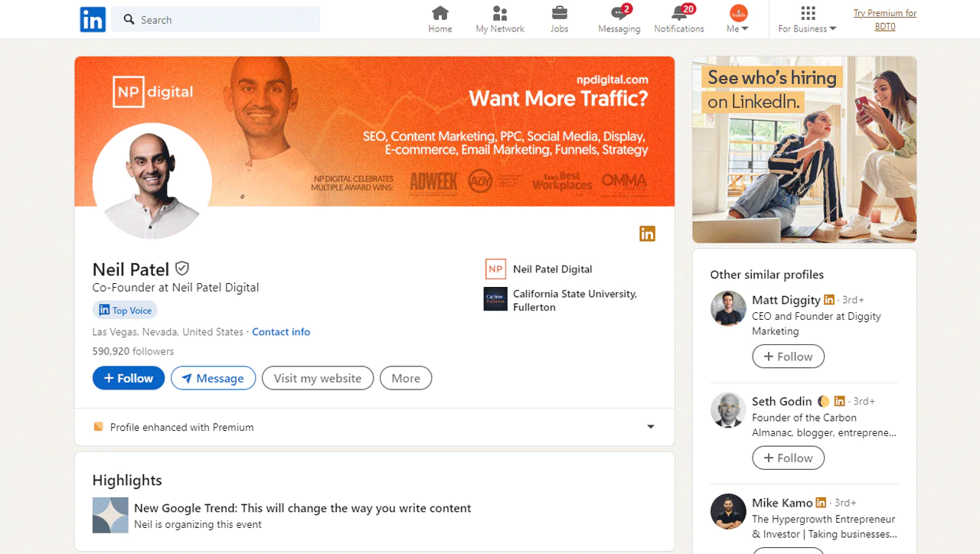Follow Matt Diggity
Image resolution: width=980 pixels, height=554 pixels.
(x=788, y=357)
